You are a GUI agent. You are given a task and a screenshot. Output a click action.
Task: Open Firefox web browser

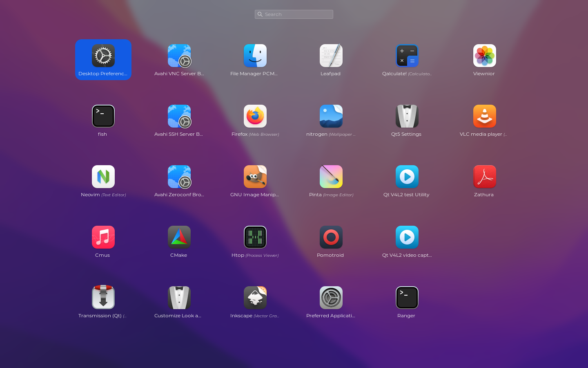point(255,116)
